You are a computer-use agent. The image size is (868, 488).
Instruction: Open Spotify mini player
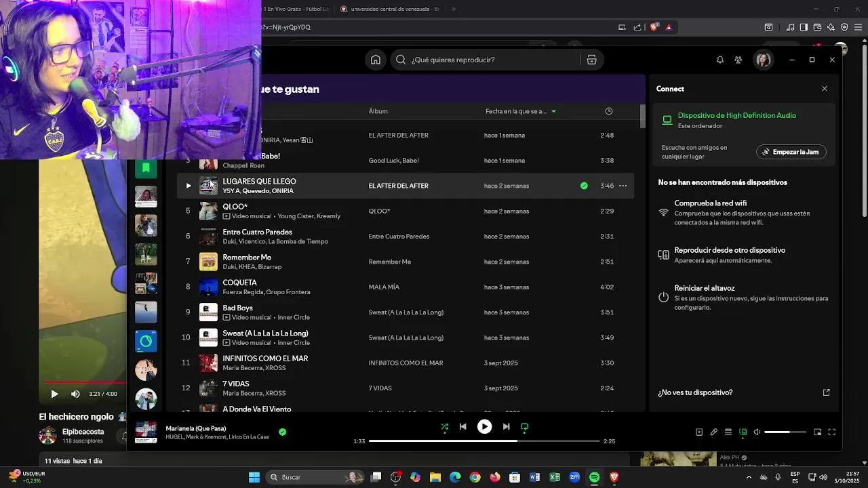pyautogui.click(x=817, y=432)
